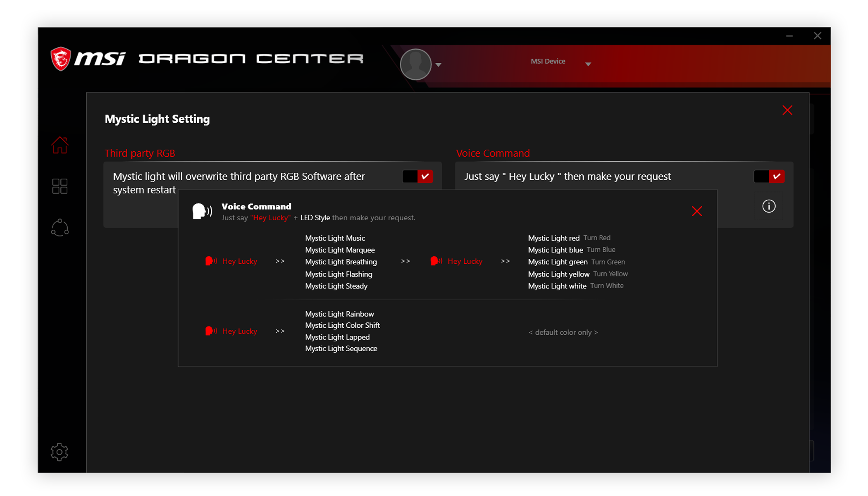Open the Home sidebar icon

coord(60,145)
